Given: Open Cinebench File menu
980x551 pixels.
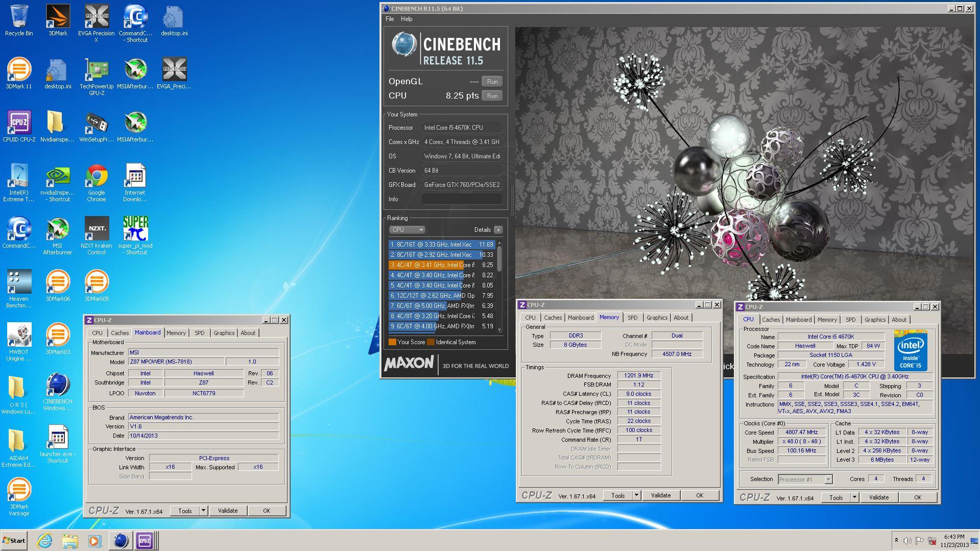Looking at the screenshot, I should [x=390, y=19].
